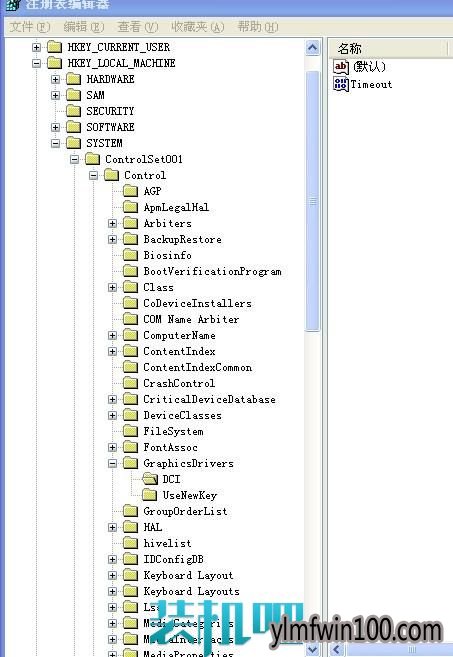
Task: Collapse the HKEY_LOCAL_MACHINE root
Action: (36, 63)
